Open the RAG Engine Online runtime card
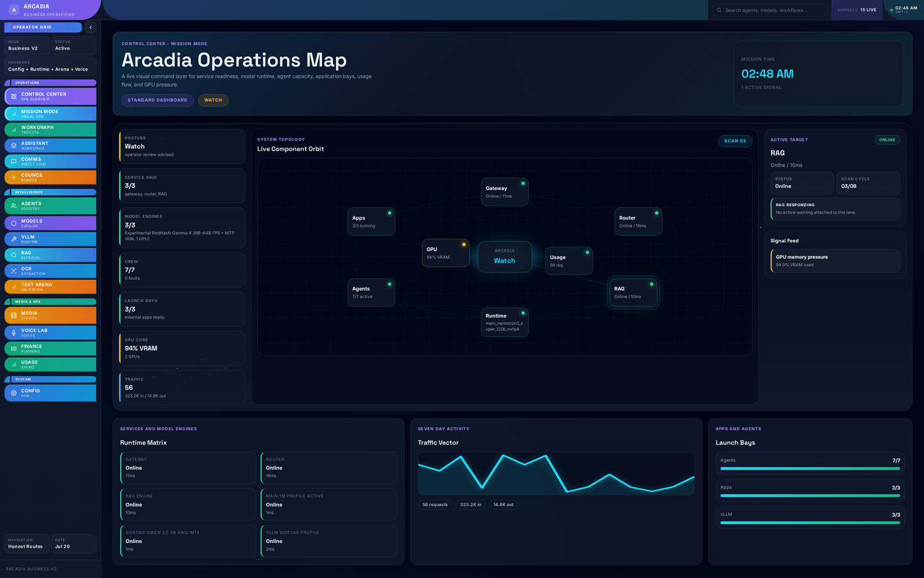Viewport: 924px width, 578px height. pos(189,505)
